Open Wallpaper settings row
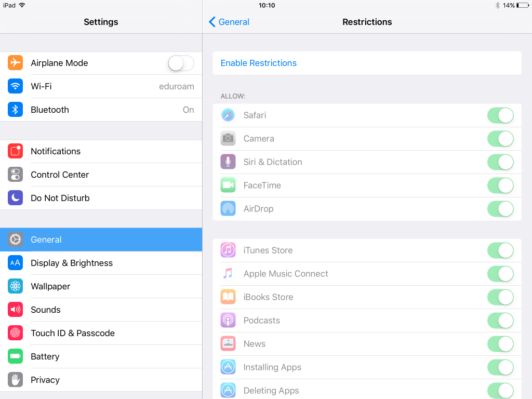Screen dimensions: 532x399 coord(101,286)
